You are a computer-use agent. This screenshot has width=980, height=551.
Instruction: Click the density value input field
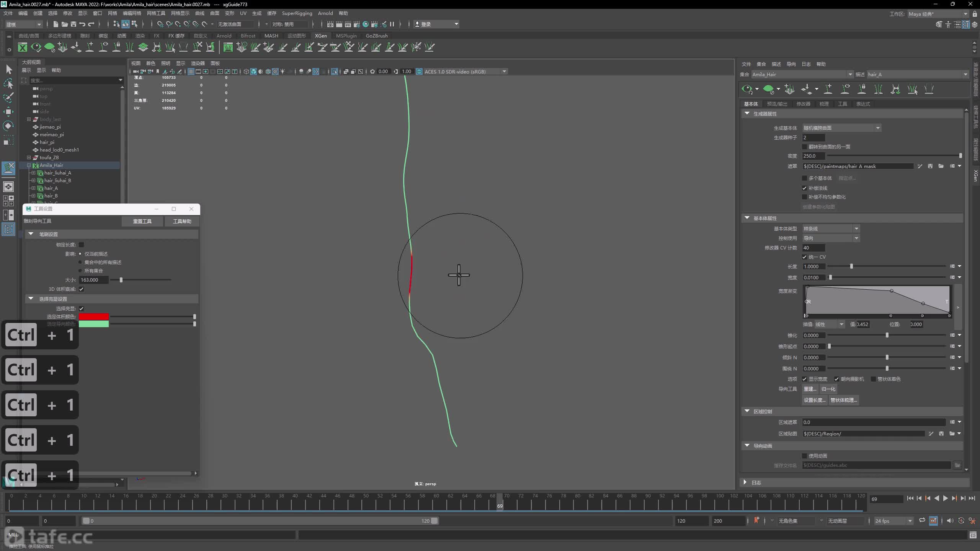click(x=813, y=156)
